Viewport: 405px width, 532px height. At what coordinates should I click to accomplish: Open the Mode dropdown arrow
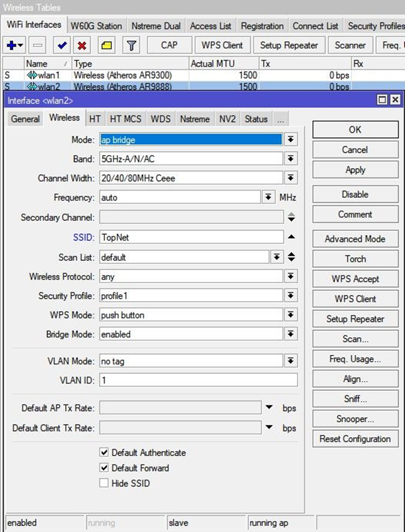(291, 139)
